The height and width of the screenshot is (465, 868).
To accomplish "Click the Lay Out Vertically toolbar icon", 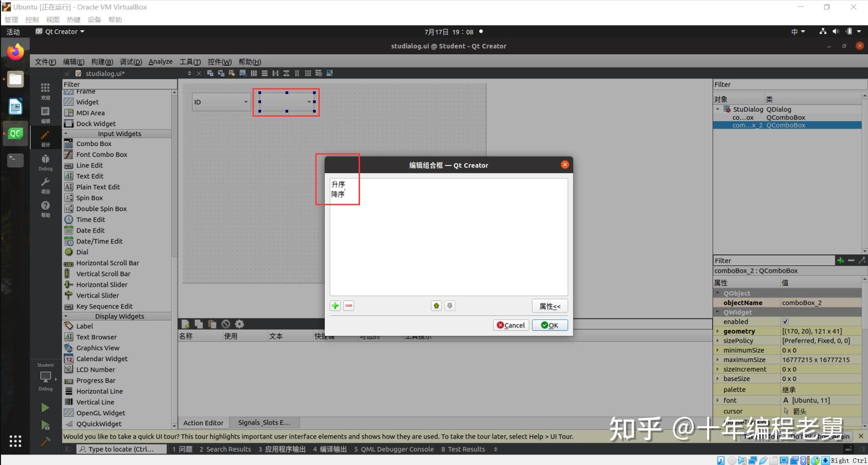I will (x=265, y=73).
